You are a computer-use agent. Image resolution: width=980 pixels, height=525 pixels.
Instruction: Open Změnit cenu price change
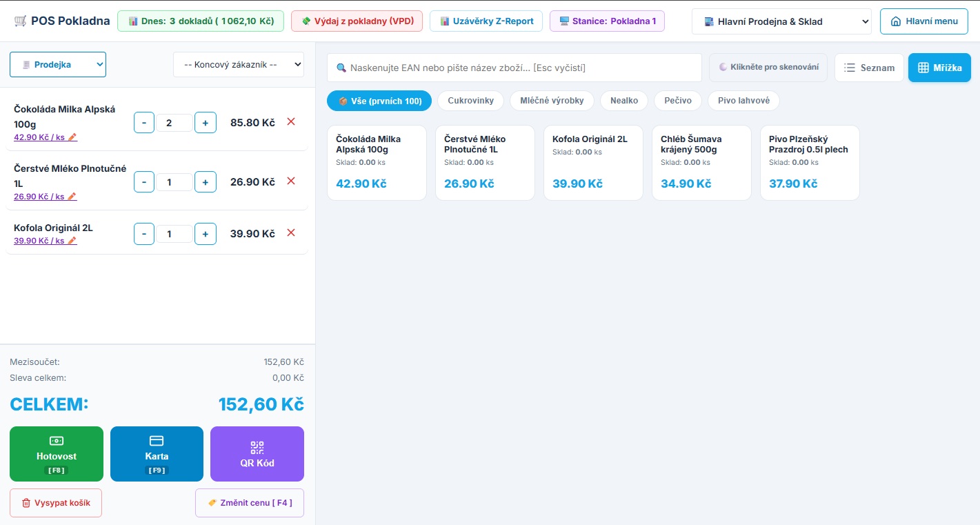[x=250, y=503]
